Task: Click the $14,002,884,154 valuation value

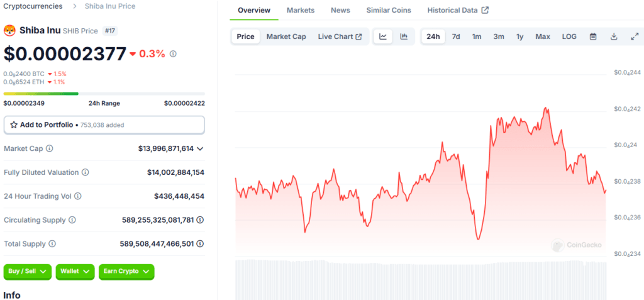Action: 176,172
